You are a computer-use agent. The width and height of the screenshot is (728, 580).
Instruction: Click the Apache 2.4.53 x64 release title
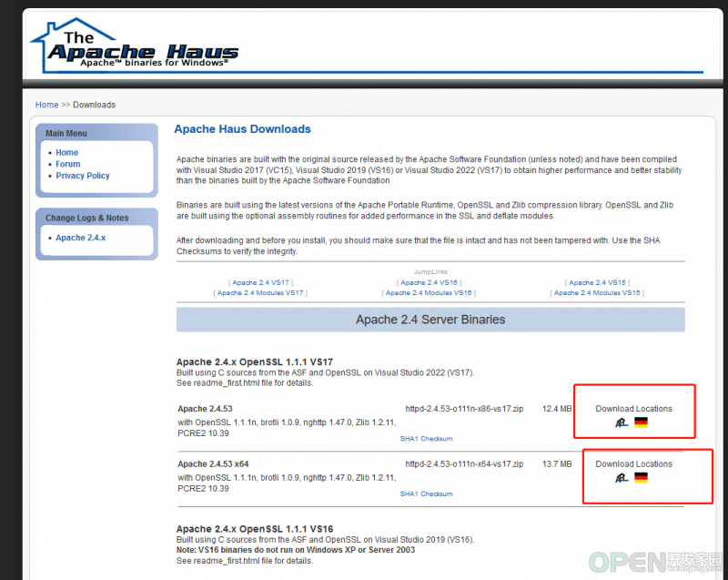[213, 463]
